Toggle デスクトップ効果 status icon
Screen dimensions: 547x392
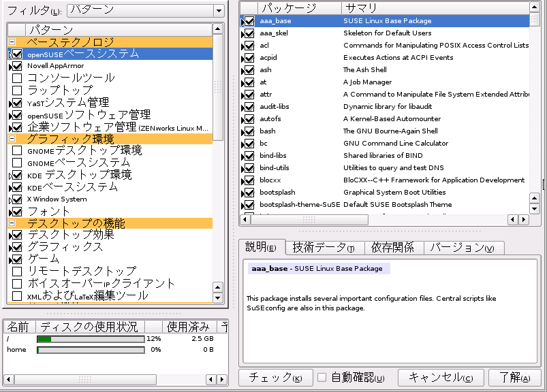point(16,235)
